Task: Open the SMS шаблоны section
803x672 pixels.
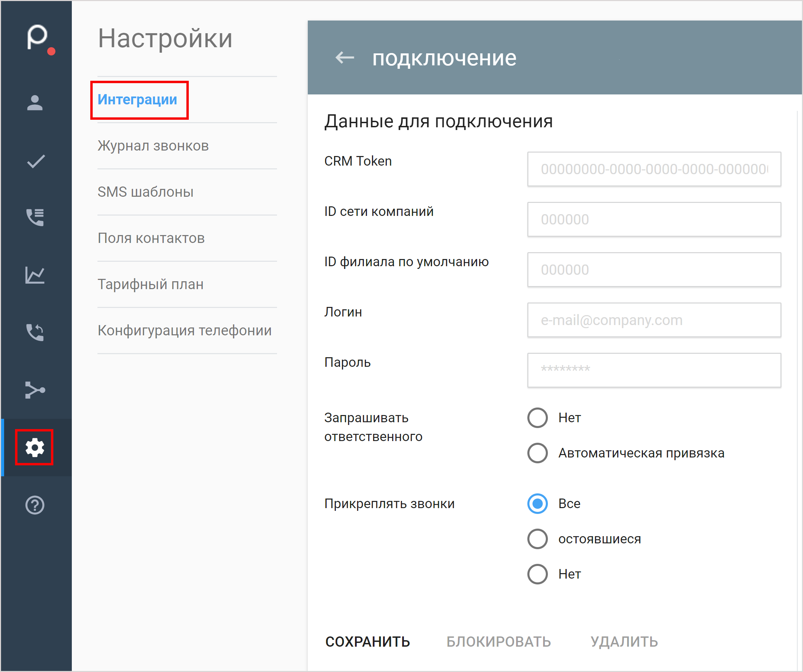Action: [x=145, y=192]
